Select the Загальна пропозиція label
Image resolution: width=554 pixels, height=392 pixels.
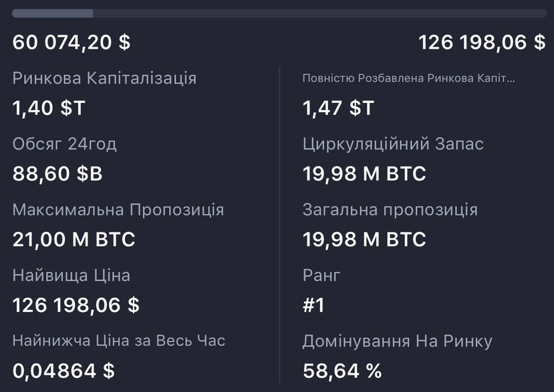coord(390,210)
